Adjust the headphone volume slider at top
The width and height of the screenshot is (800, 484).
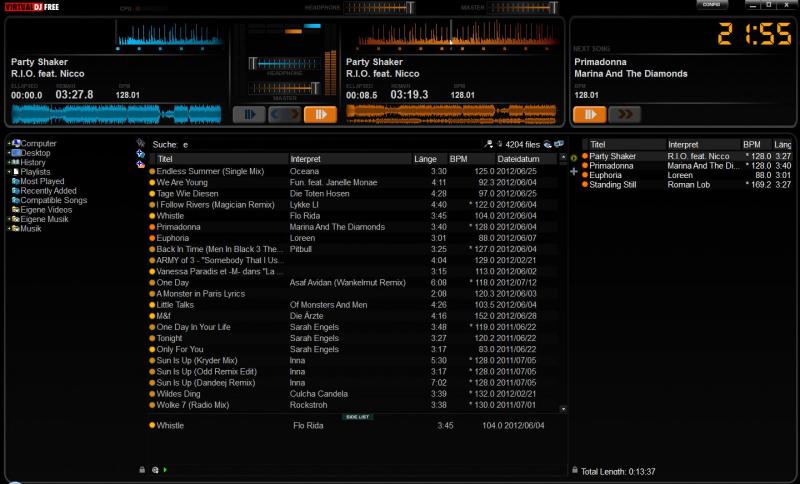pos(380,8)
